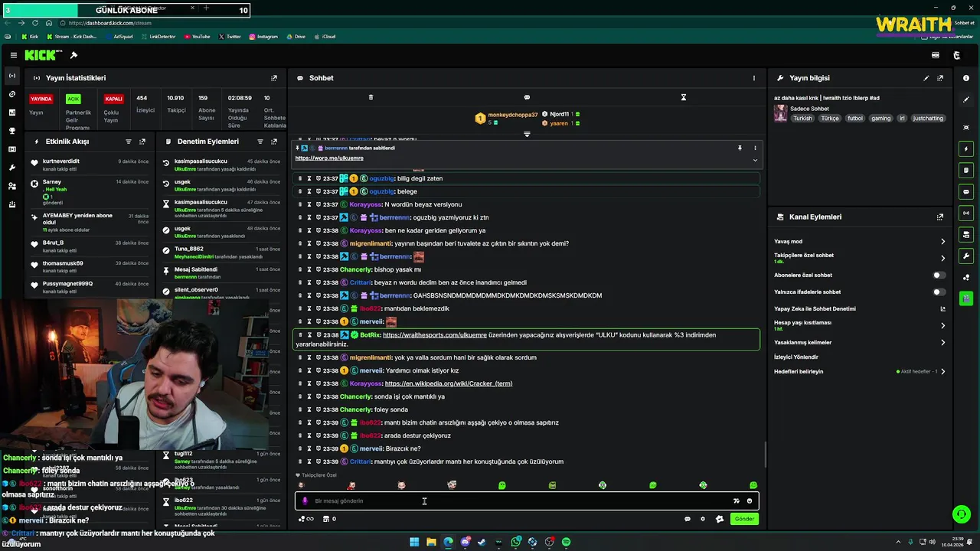This screenshot has width=980, height=551.
Task: Open the pinned worp.me/ulkuemre link
Action: click(329, 158)
